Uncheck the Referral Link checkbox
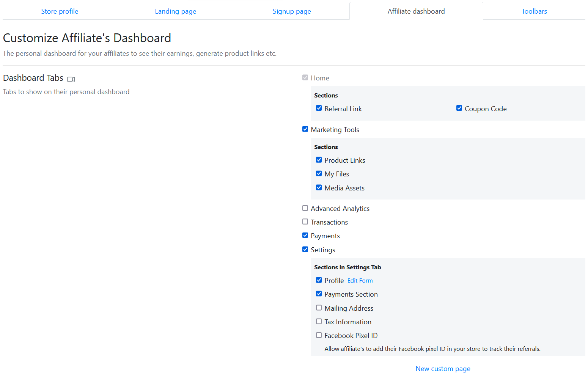This screenshot has height=374, width=588. [319, 108]
